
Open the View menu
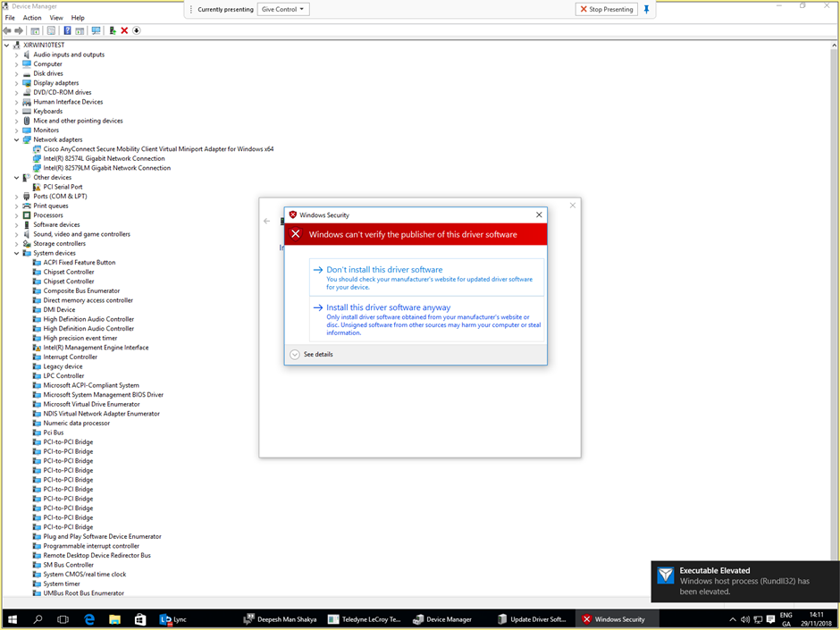pos(56,17)
